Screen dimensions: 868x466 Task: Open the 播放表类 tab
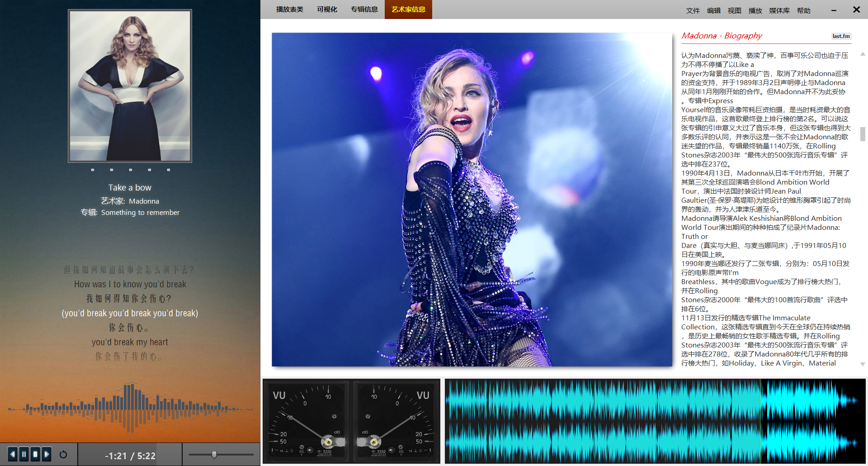pyautogui.click(x=290, y=10)
